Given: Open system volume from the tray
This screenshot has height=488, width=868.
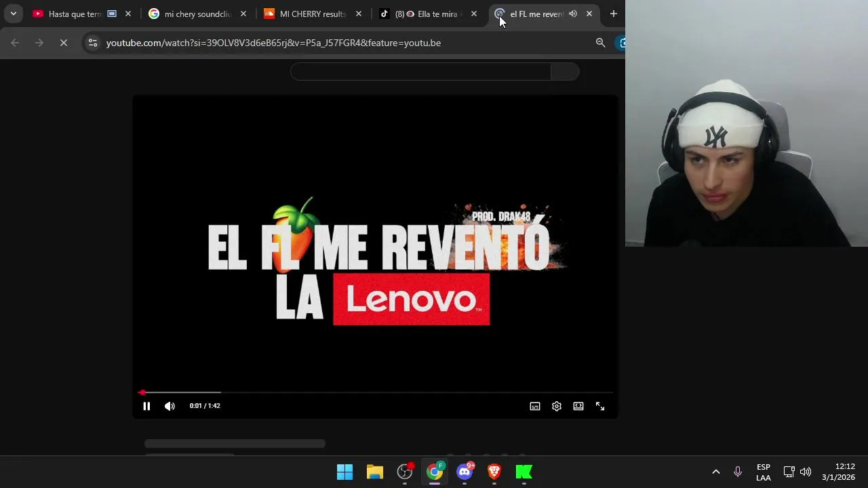Looking at the screenshot, I should [806, 472].
